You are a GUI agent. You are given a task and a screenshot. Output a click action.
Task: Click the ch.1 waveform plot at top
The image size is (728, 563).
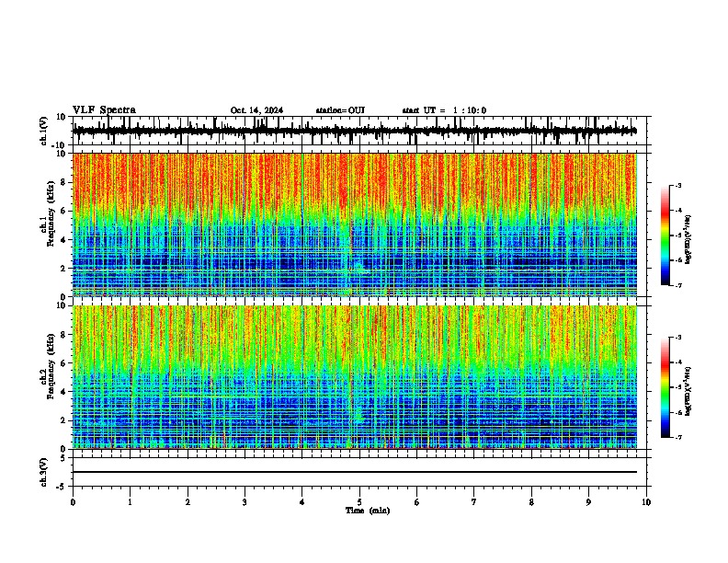click(x=361, y=131)
